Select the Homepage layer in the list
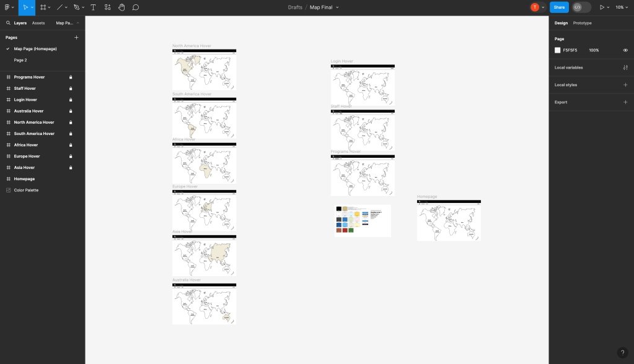Viewport: 634px width, 364px height. [24, 179]
